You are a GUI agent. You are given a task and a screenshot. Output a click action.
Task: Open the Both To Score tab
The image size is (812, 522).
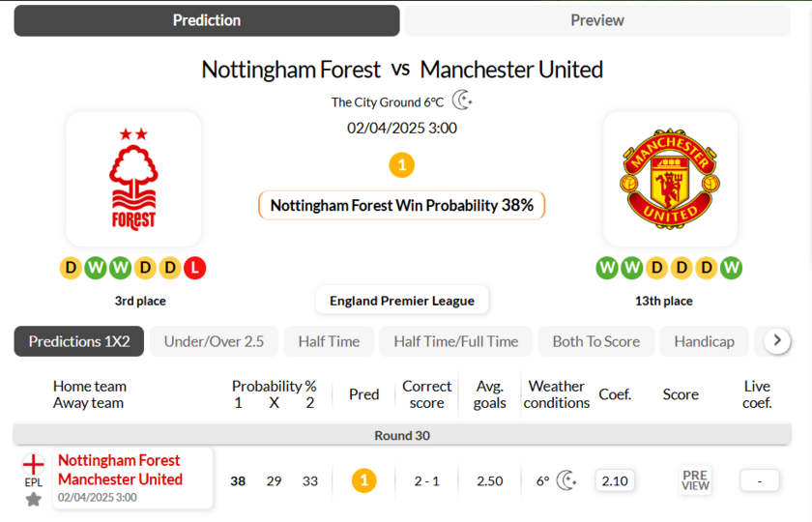click(x=595, y=341)
